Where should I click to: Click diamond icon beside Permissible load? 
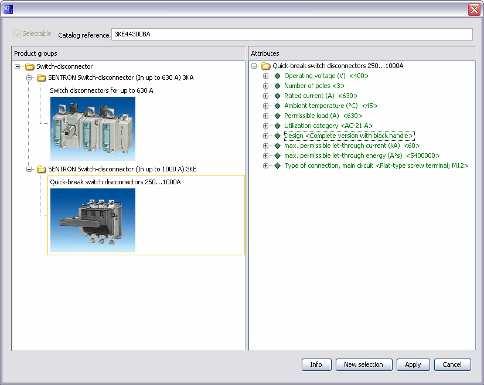[277, 116]
